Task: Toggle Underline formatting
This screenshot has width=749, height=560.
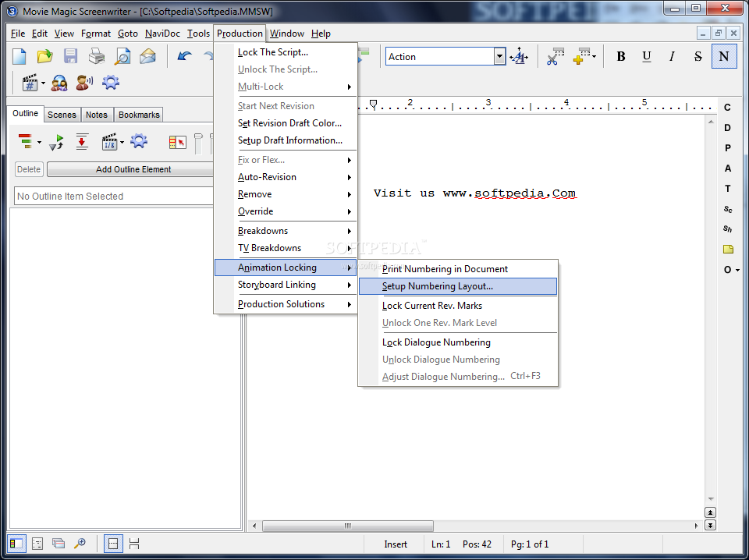Action: coord(647,56)
